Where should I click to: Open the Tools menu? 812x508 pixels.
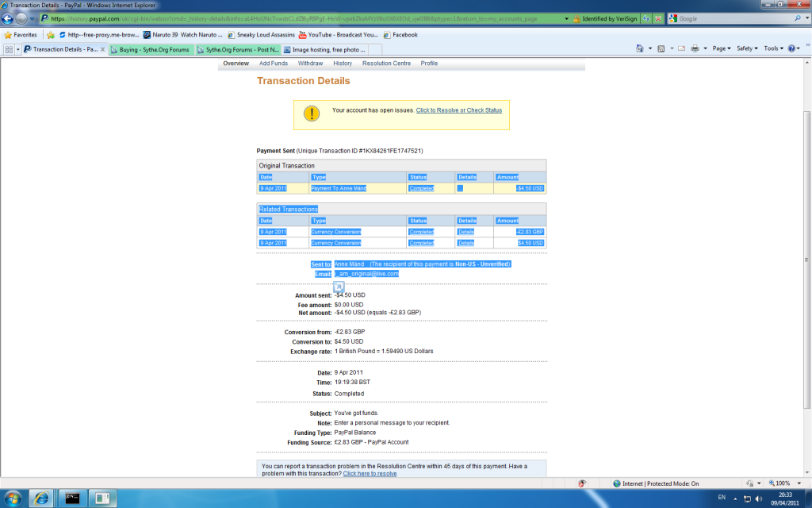click(x=773, y=48)
